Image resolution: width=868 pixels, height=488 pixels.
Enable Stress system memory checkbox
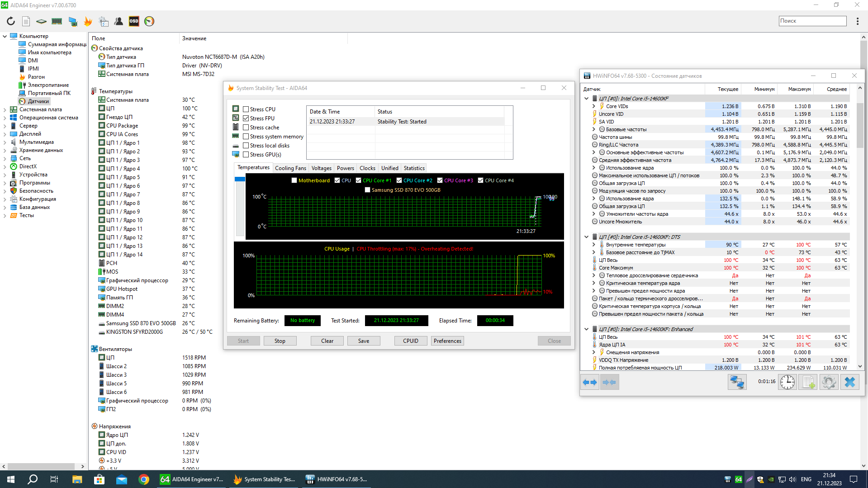246,137
